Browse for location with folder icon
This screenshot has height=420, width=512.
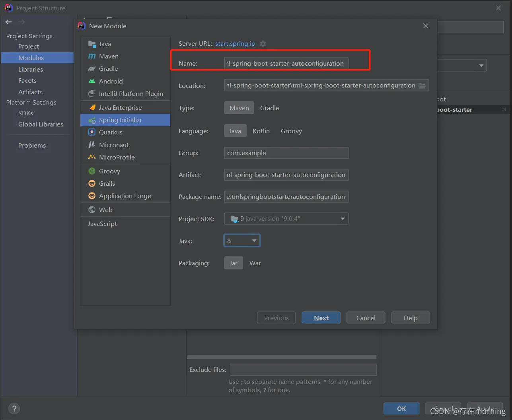coord(422,86)
